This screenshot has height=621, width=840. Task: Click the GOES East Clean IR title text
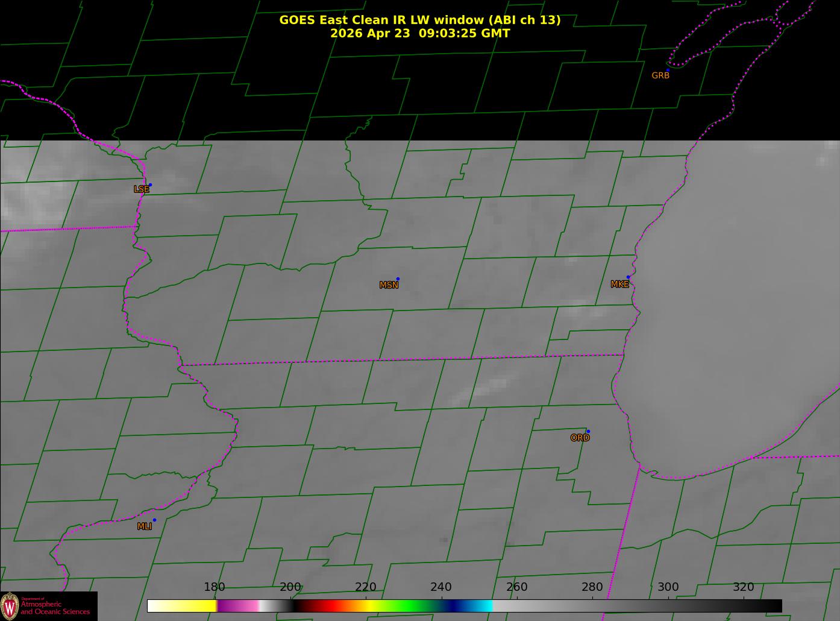coord(419,20)
